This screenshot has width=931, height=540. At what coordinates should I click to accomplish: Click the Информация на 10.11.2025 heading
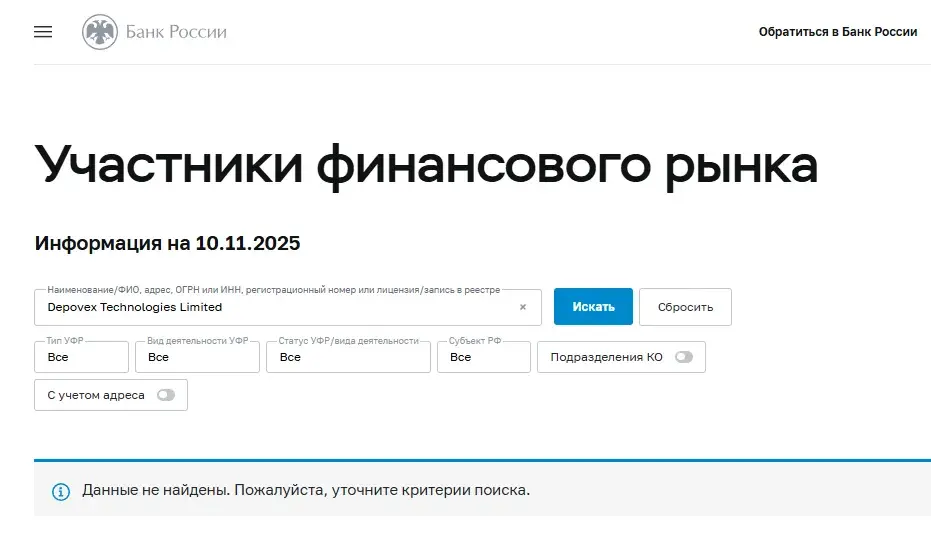point(167,243)
